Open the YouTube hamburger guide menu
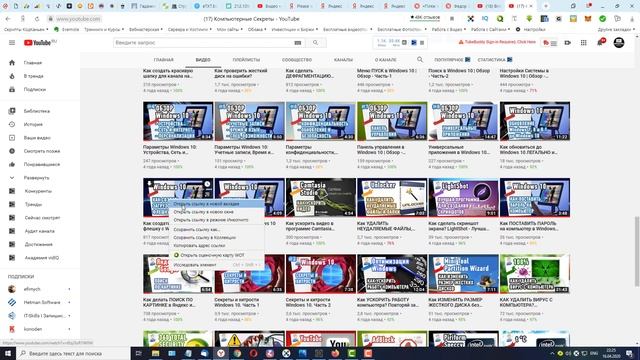Screen dimensions: 640x360 click(x=12, y=42)
